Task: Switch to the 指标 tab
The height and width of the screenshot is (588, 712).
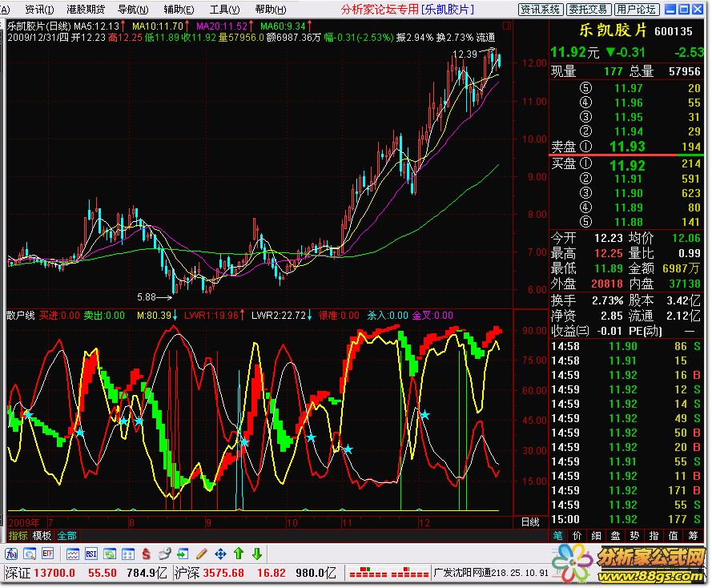Action: pos(18,536)
